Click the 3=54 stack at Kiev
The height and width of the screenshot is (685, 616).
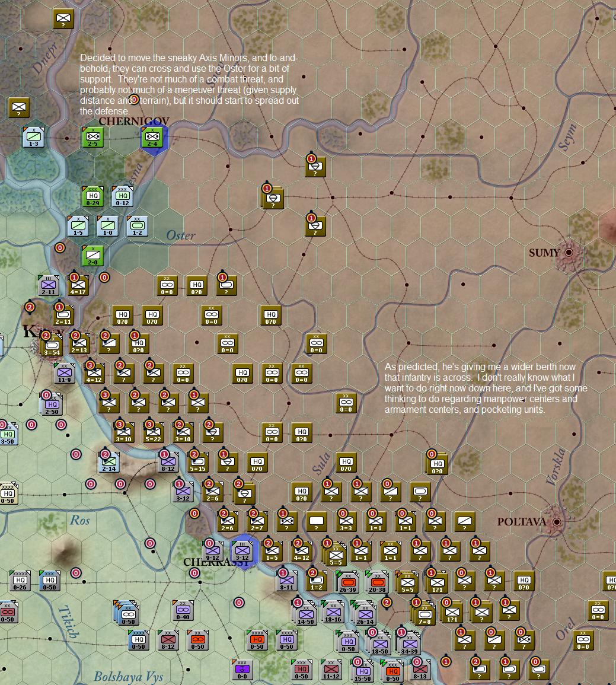point(52,346)
